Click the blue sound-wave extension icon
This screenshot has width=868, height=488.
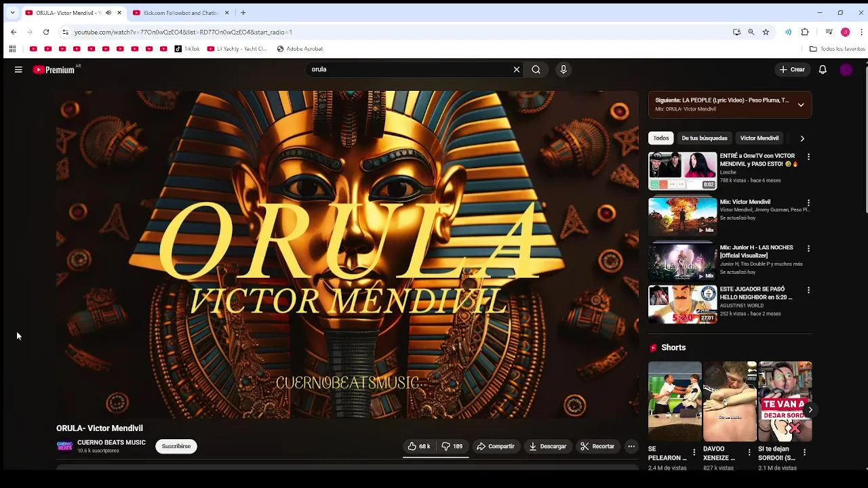click(788, 32)
